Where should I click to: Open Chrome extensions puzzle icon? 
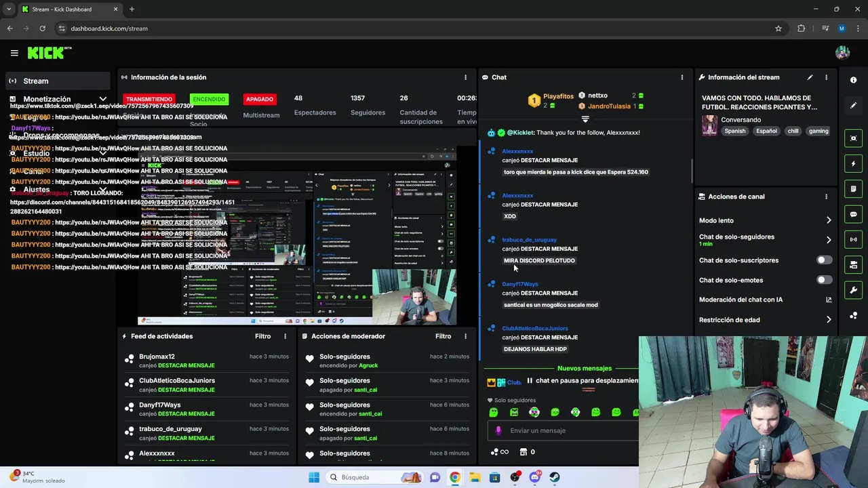(x=802, y=28)
